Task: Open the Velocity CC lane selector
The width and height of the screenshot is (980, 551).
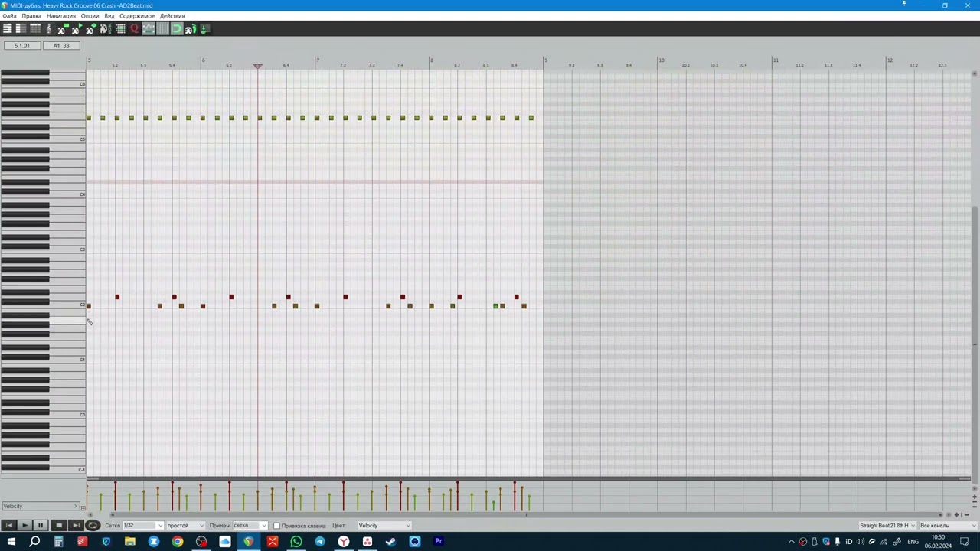Action: (40, 506)
